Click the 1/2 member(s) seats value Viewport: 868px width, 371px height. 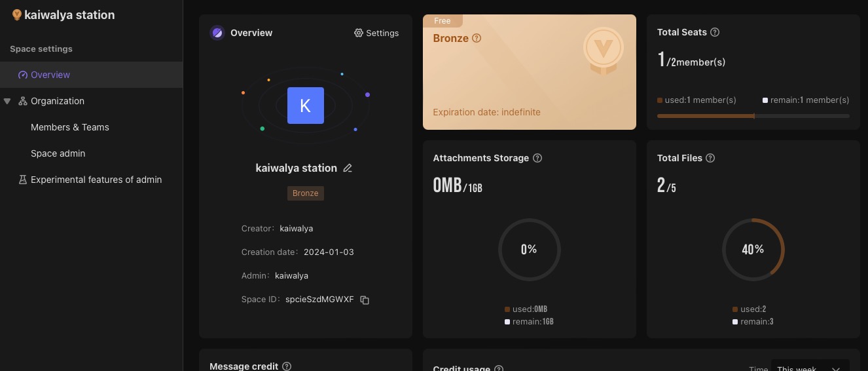(x=691, y=60)
